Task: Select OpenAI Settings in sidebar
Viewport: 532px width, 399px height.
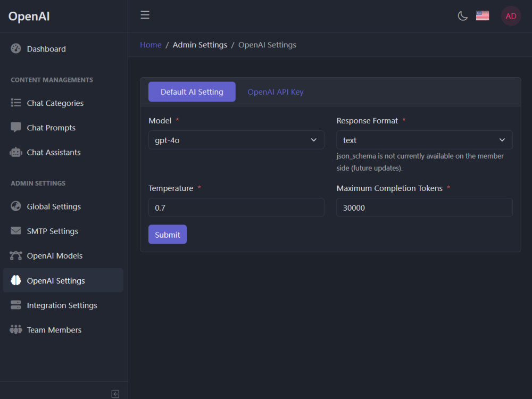Action: tap(63, 280)
